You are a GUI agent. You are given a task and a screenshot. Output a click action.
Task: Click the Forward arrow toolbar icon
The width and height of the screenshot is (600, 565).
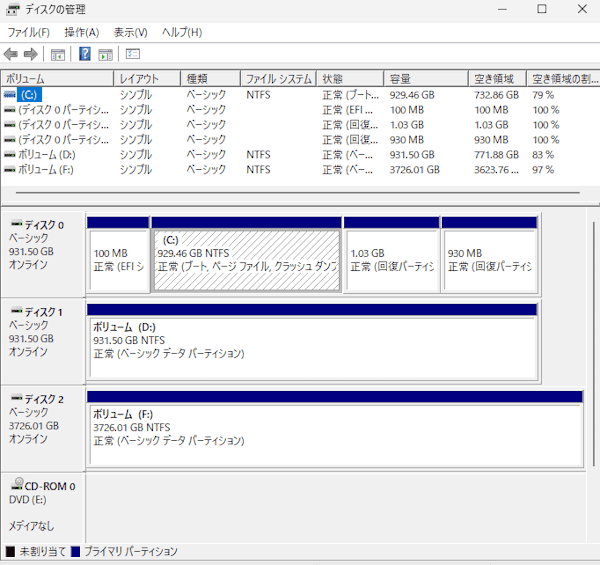pos(31,54)
